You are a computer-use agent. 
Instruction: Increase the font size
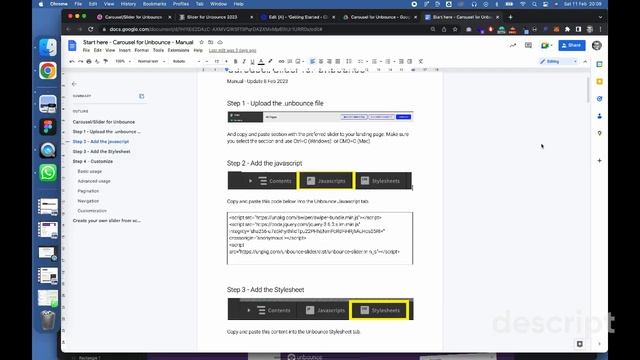(x=227, y=61)
